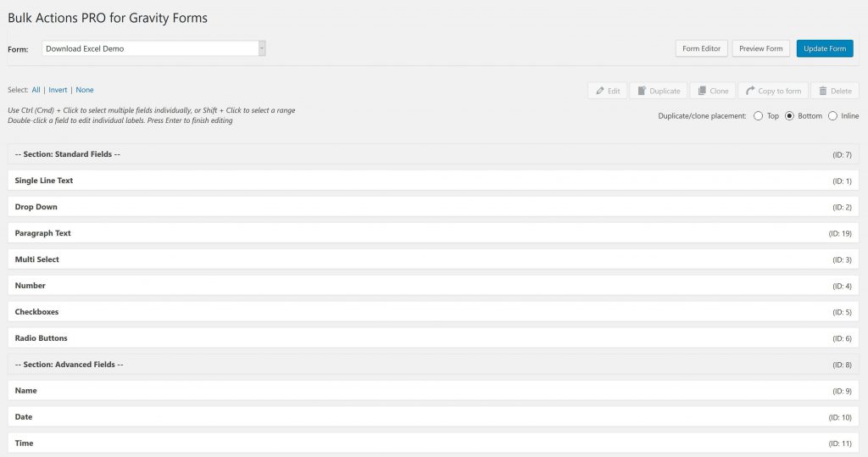Viewport: 868px width, 457px height.
Task: Click the Invert selection link
Action: [58, 90]
